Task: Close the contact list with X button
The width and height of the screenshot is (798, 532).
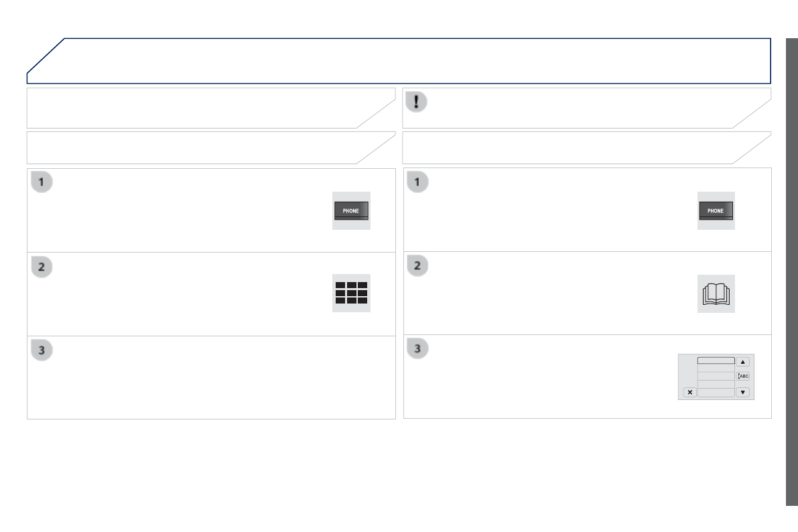Action: coord(689,392)
